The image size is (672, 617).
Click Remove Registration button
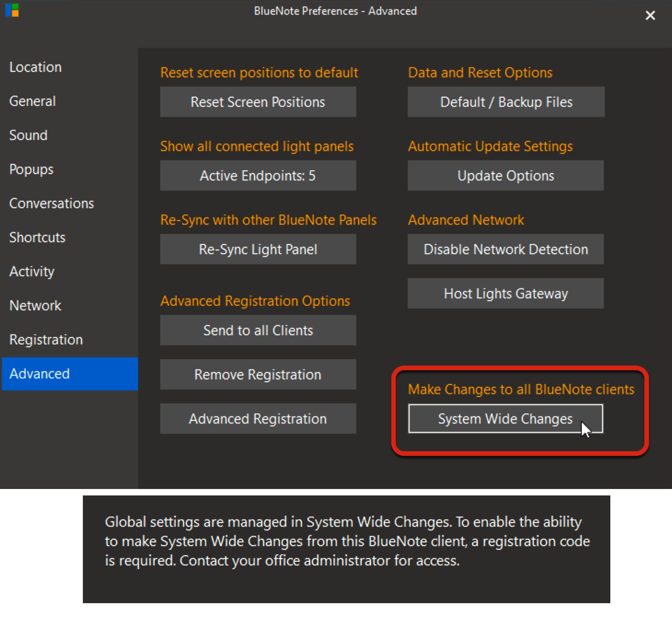click(x=258, y=374)
